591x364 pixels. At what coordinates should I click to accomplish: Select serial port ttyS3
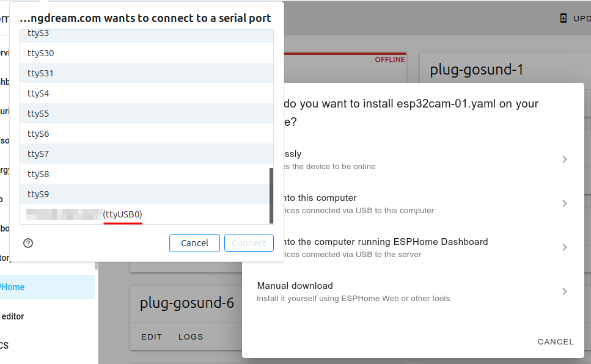pyautogui.click(x=146, y=36)
